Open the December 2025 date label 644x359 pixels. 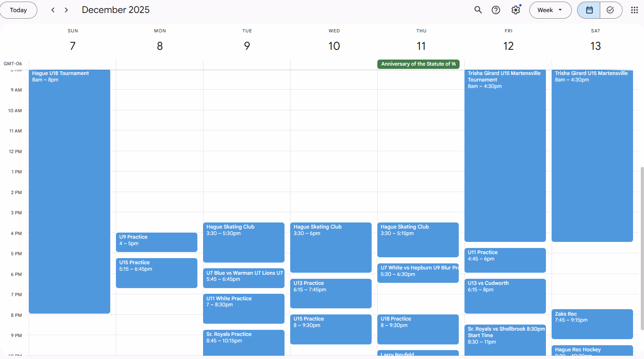[x=116, y=10]
